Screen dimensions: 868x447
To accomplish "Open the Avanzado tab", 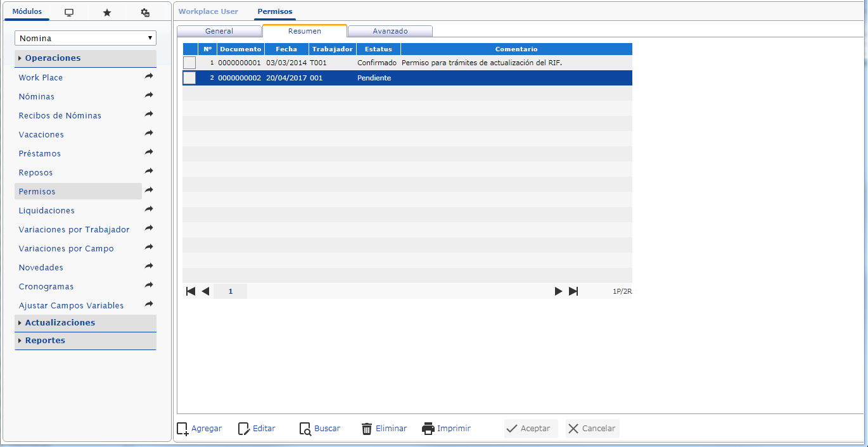I will tap(390, 31).
